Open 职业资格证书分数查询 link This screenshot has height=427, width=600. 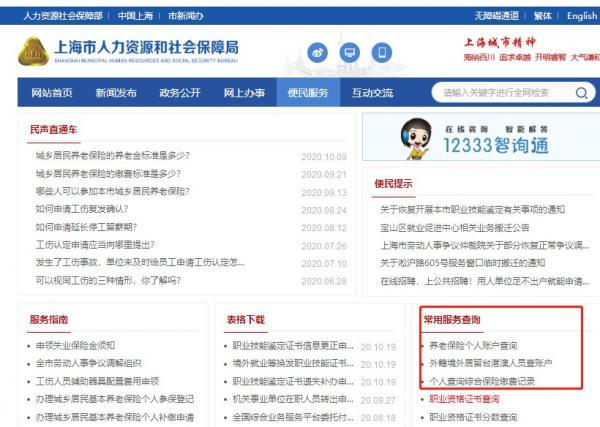pyautogui.click(x=473, y=417)
